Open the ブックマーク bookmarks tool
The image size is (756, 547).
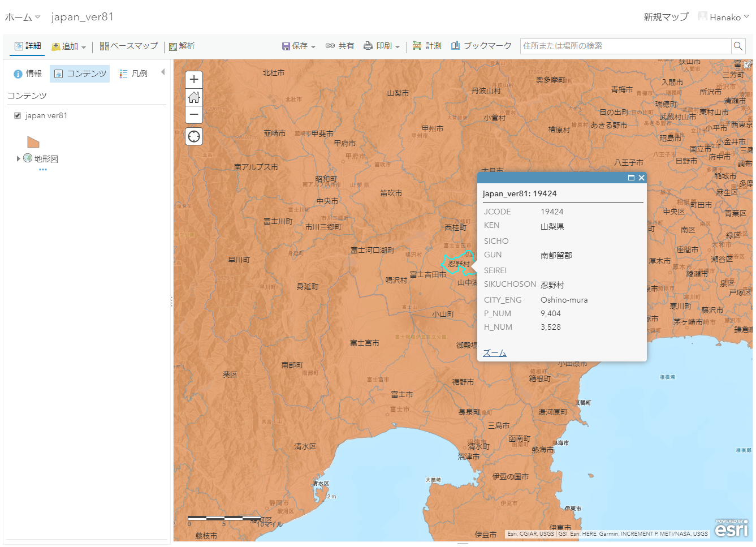click(481, 46)
